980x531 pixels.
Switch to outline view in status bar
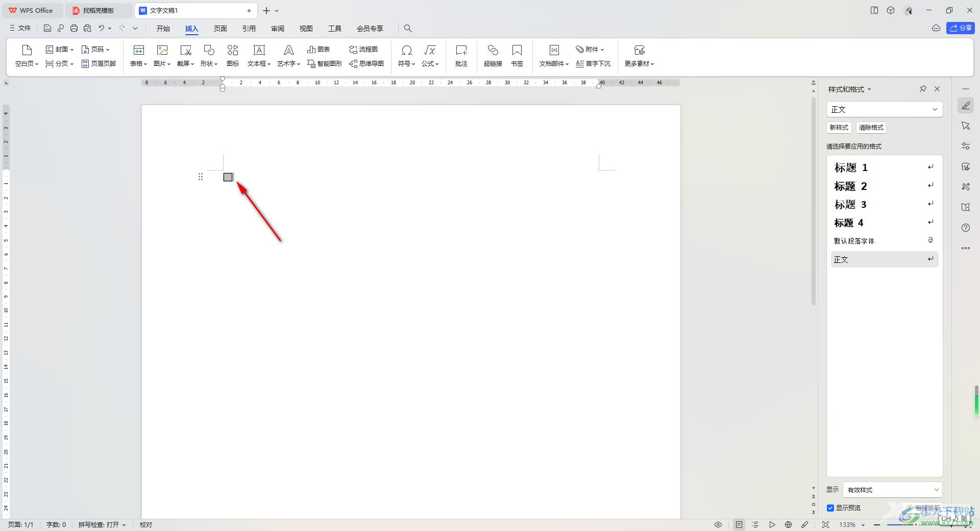(755, 525)
